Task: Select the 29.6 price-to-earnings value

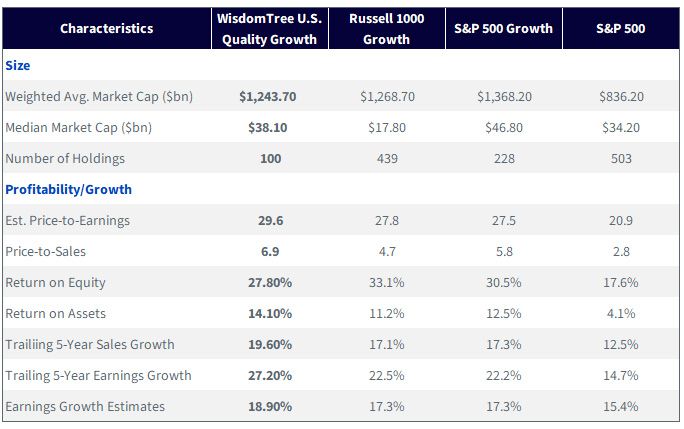Action: [x=270, y=220]
